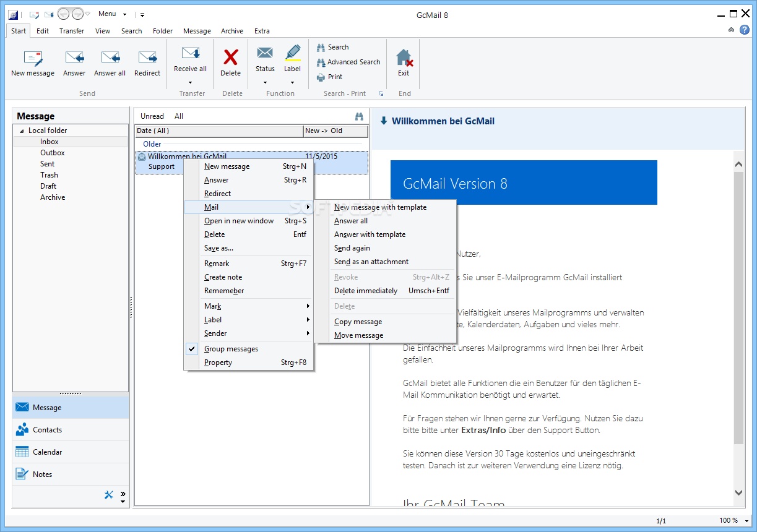The width and height of the screenshot is (757, 532).
Task: Click the Answer envelope icon in ribbon
Action: point(74,58)
